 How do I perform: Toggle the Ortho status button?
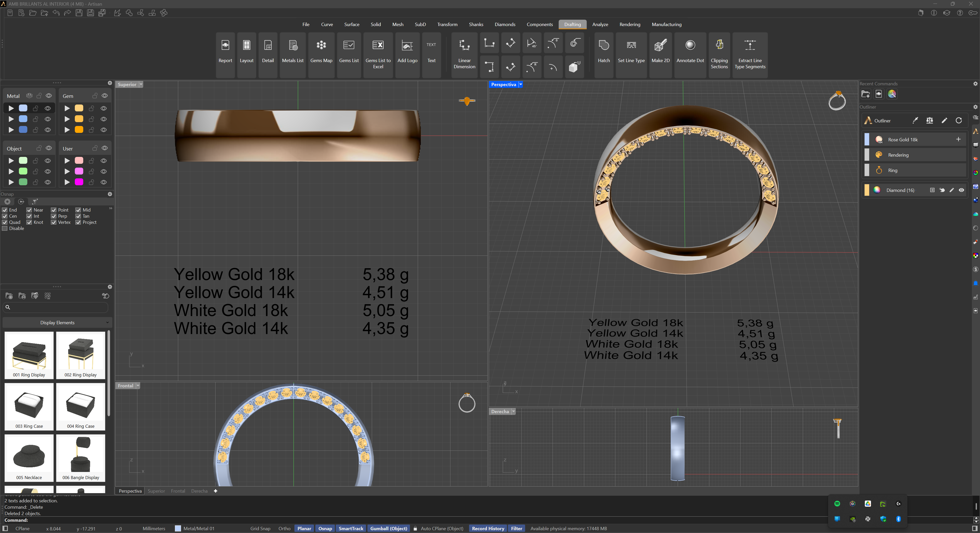[x=284, y=528]
